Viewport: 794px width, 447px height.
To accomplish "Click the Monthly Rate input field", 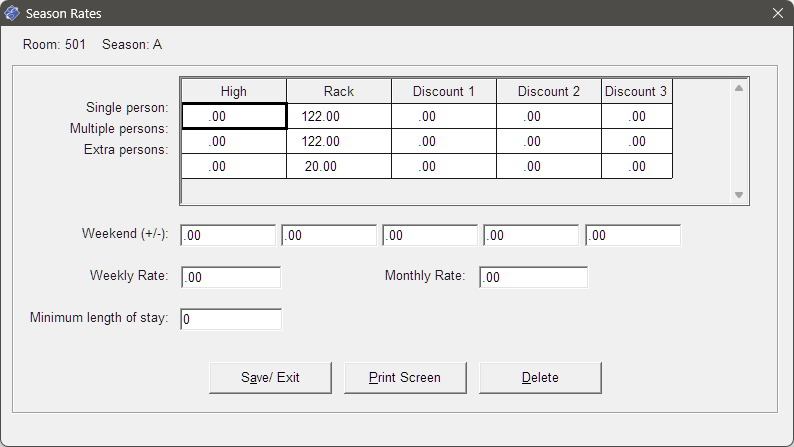I will click(534, 277).
